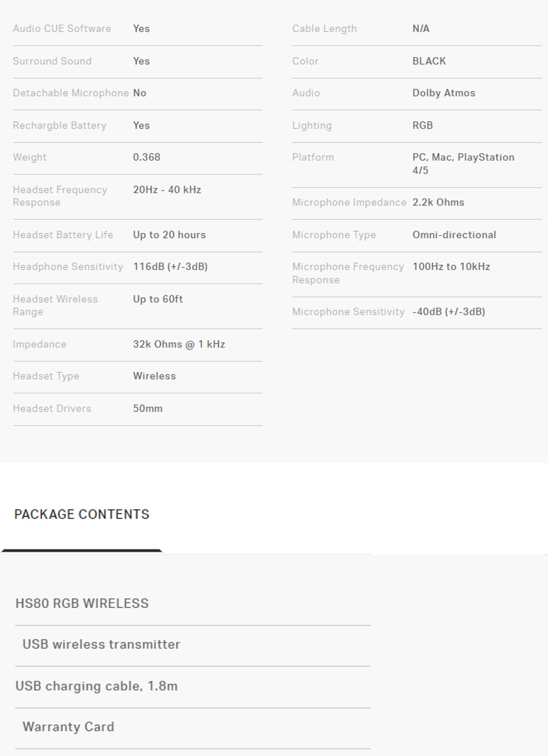
Task: Select the BLACK color value
Action: [429, 61]
